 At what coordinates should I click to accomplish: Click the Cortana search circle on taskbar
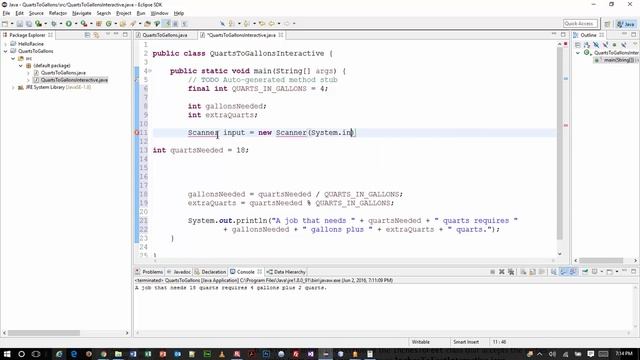22,354
